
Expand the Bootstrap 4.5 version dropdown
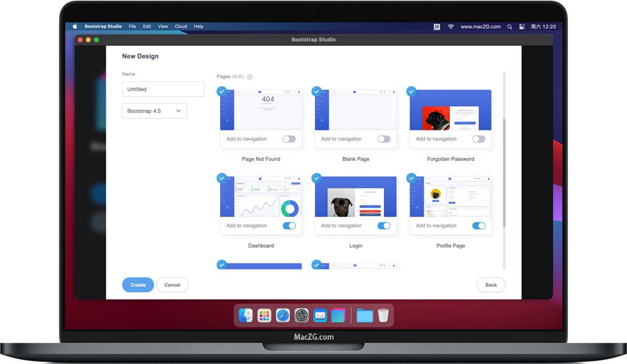coord(154,111)
